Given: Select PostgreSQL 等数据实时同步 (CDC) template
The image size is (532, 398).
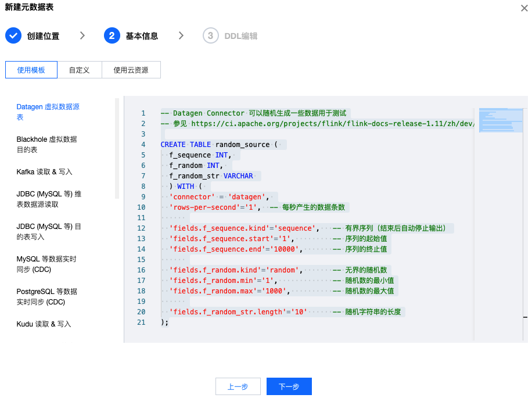Looking at the screenshot, I should click(x=47, y=297).
